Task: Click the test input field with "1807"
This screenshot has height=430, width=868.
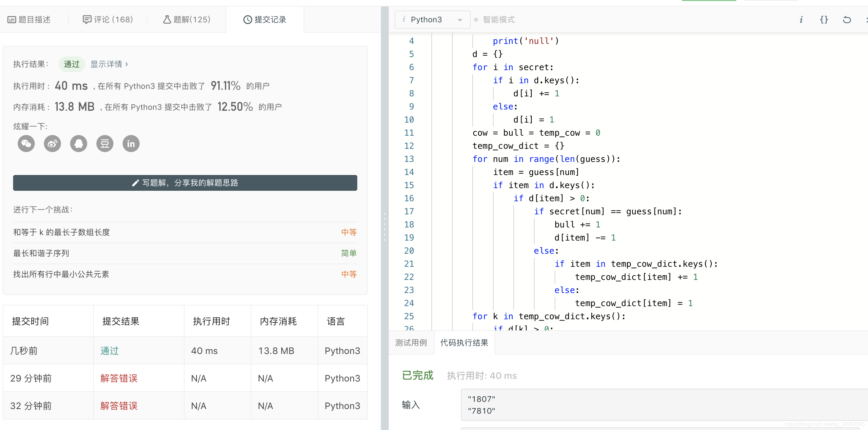Action: [x=664, y=405]
